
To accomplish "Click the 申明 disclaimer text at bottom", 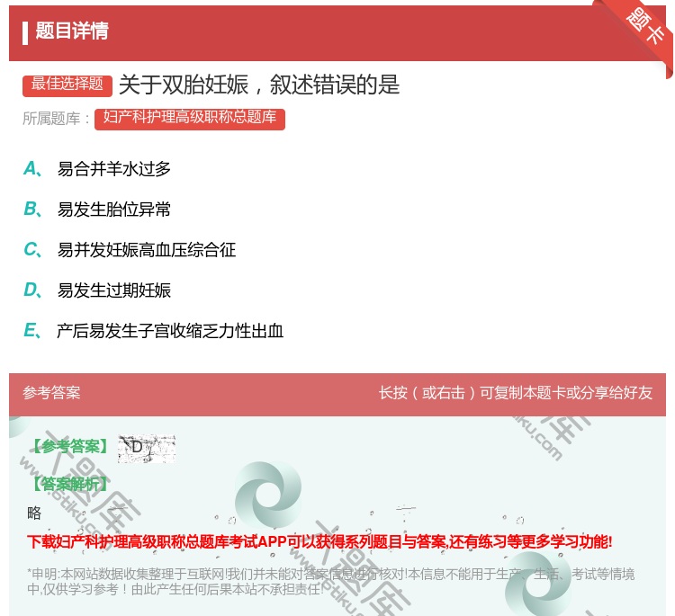I will [330, 582].
